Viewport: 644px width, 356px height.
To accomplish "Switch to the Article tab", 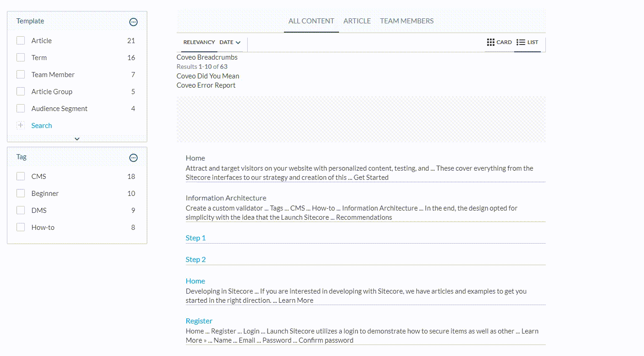I will click(x=357, y=21).
